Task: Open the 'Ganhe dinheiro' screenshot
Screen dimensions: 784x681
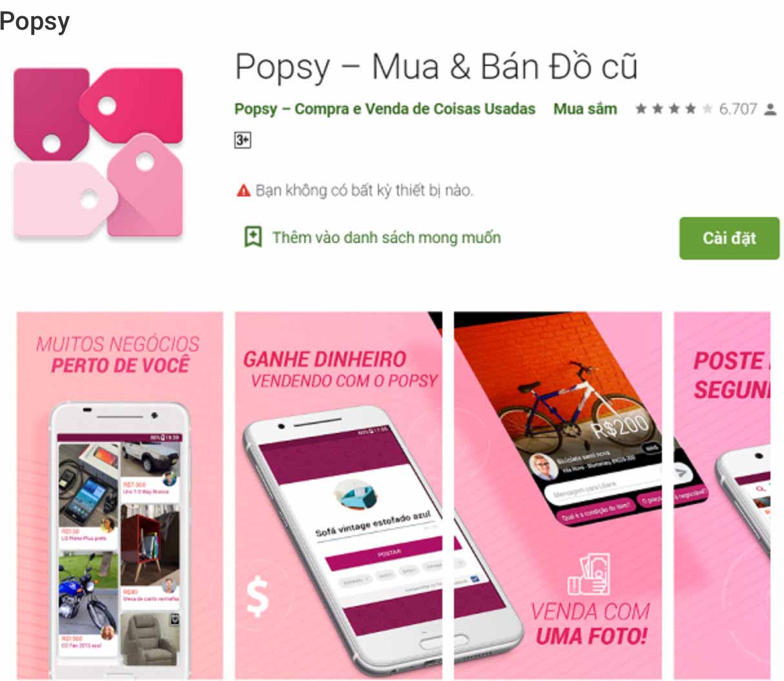Action: (338, 496)
